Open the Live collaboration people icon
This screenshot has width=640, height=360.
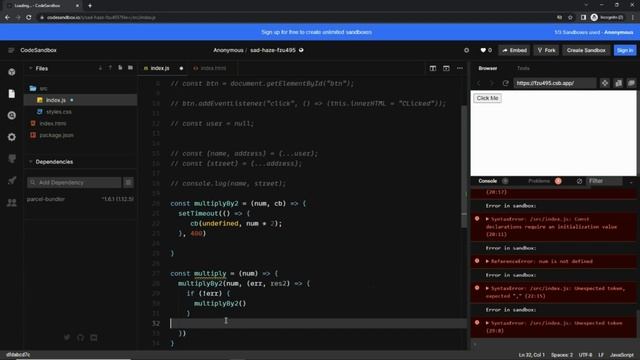(x=12, y=202)
